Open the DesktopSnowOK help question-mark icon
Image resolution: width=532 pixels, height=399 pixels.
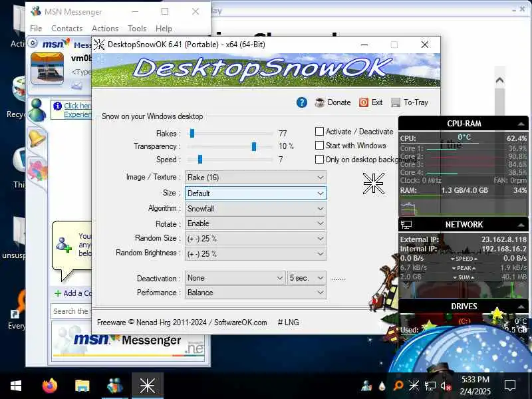click(302, 102)
